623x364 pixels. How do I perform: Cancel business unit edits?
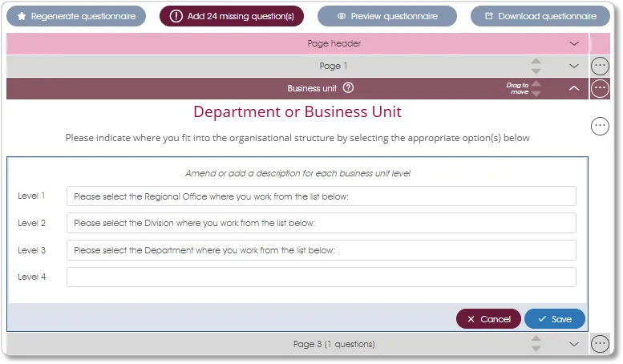[488, 319]
